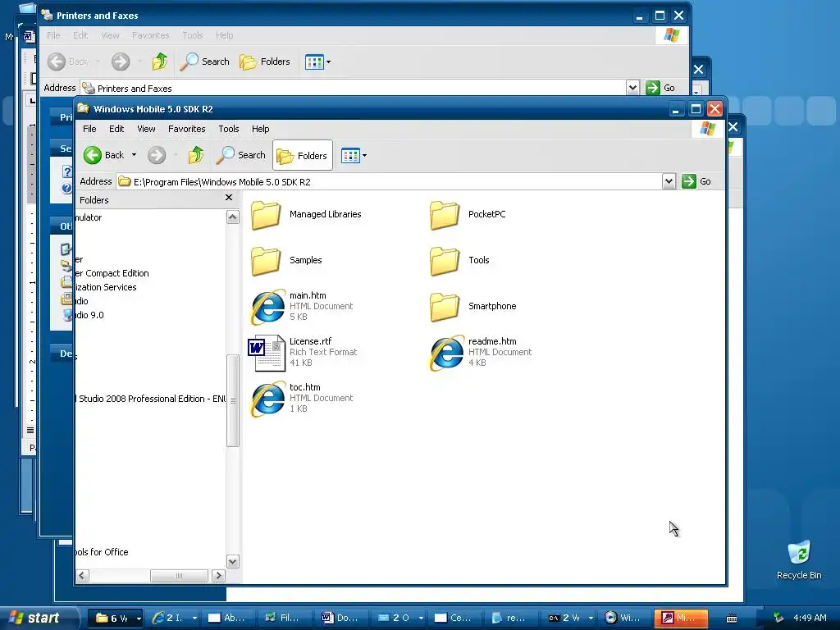Click Up icon in Printers and Faxes toolbar

point(160,62)
